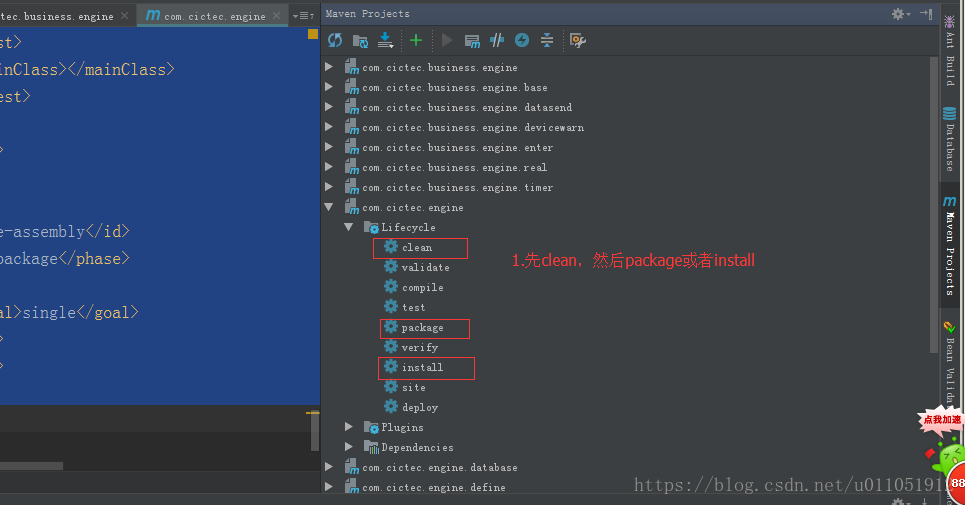Expand com.cictec.business.engine.timer node
This screenshot has width=965, height=505.
[329, 186]
